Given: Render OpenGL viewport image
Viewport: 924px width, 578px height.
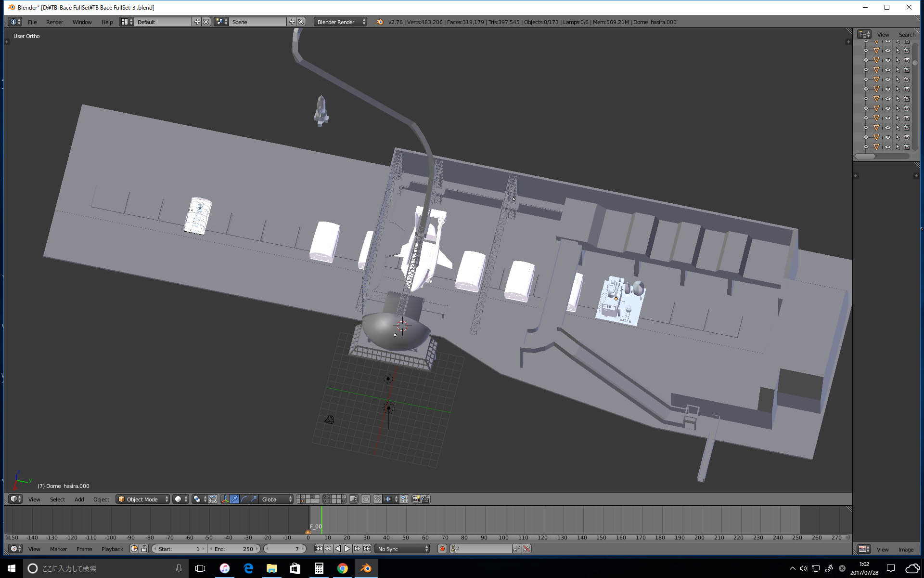Looking at the screenshot, I should pyautogui.click(x=416, y=499).
